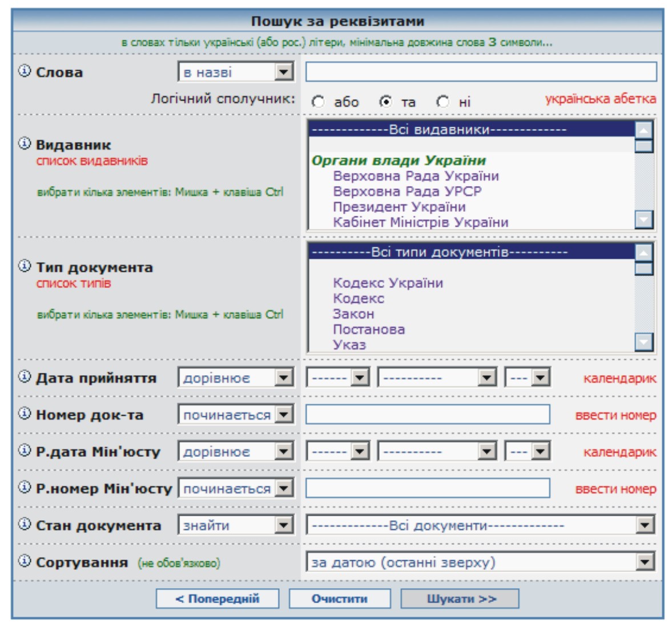Click scroll-down arrow of publisher list
Image resolution: width=672 pixels, height=623 pixels.
643,219
